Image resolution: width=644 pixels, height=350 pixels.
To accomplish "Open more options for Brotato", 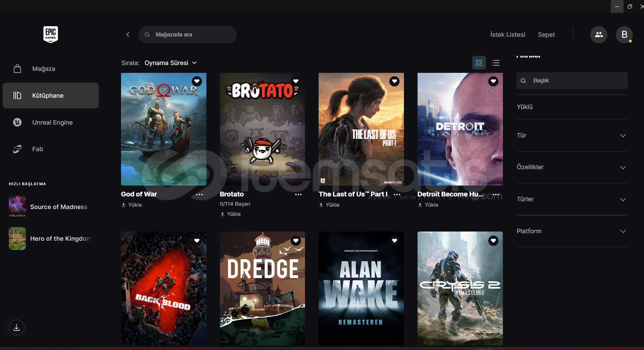I will point(298,194).
